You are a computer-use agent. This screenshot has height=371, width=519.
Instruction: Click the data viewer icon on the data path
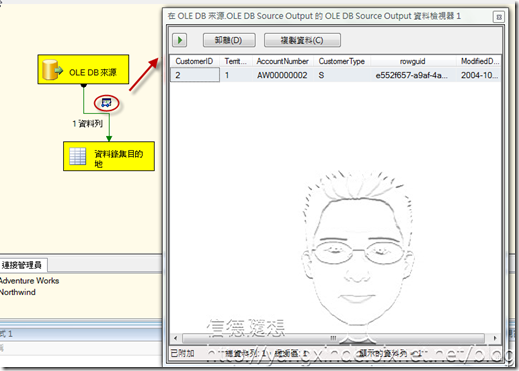click(106, 103)
